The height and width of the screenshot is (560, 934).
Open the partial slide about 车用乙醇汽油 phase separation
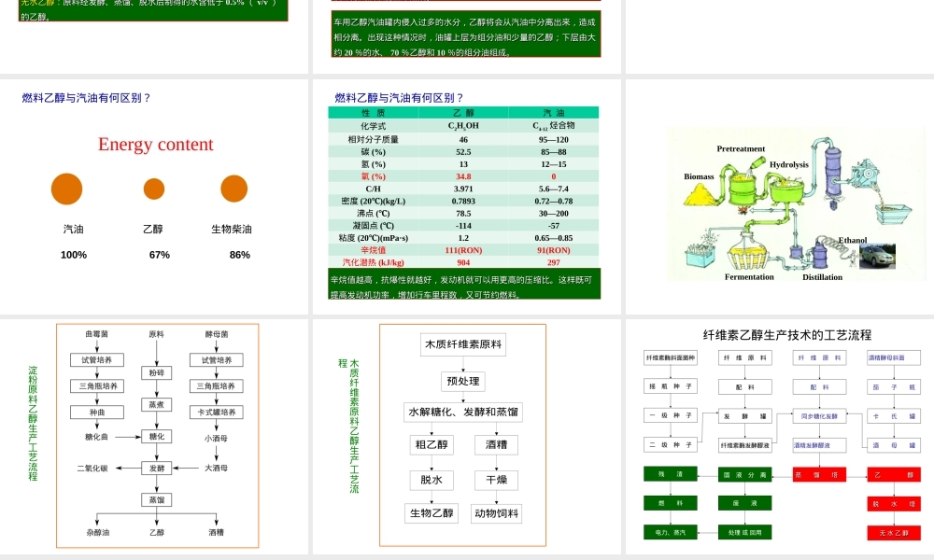[466, 35]
